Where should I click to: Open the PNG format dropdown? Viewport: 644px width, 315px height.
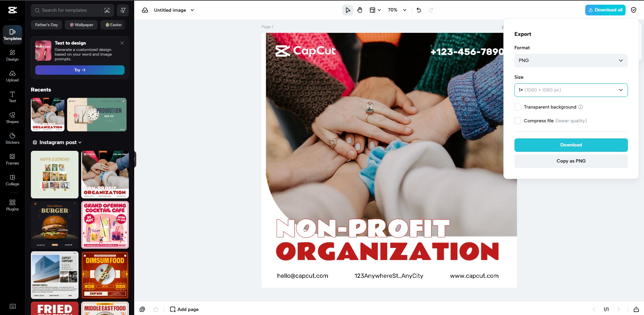pyautogui.click(x=571, y=60)
